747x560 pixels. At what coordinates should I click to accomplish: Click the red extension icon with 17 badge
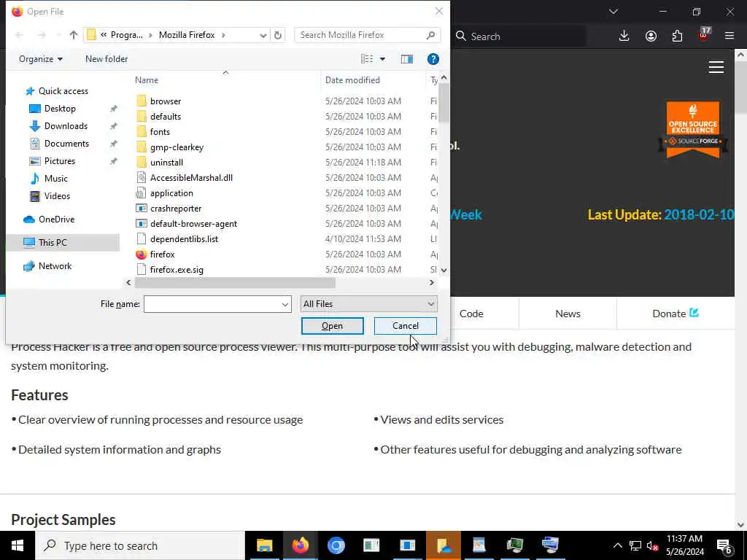click(x=704, y=35)
